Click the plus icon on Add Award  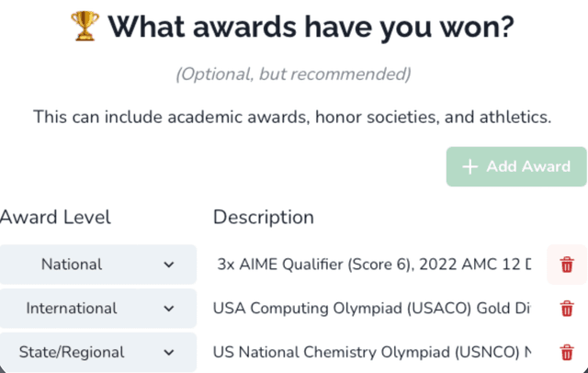[469, 167]
